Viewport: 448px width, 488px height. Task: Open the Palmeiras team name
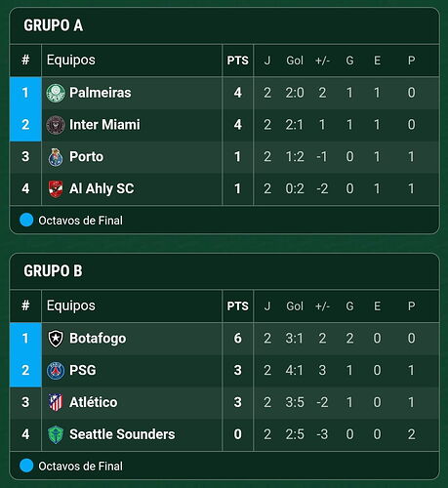pyautogui.click(x=101, y=93)
